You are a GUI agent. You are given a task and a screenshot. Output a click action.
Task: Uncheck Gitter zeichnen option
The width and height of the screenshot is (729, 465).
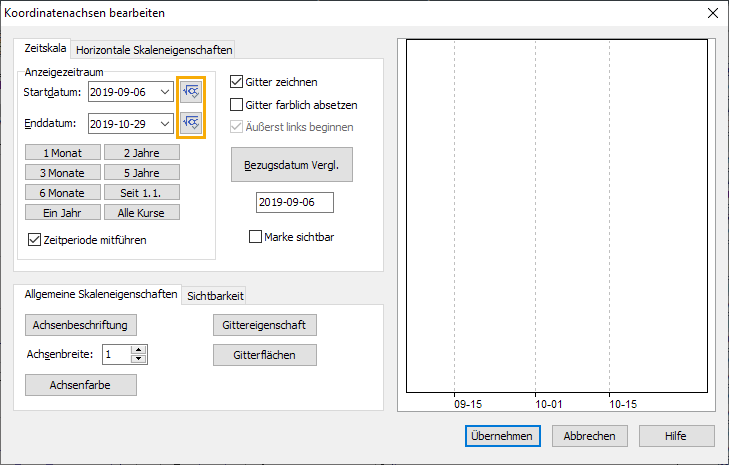pyautogui.click(x=237, y=82)
